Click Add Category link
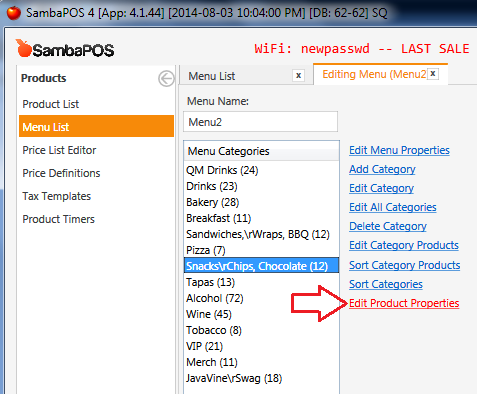 coord(382,169)
